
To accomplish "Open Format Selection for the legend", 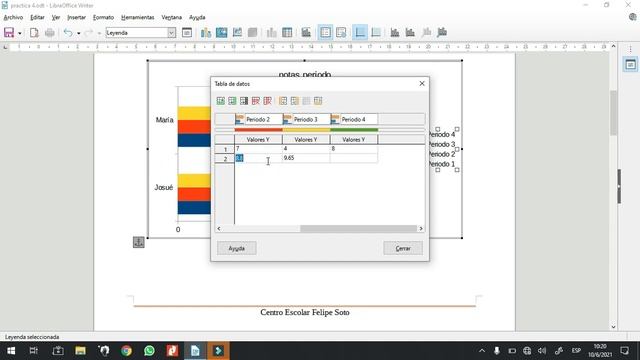I will coord(187,33).
